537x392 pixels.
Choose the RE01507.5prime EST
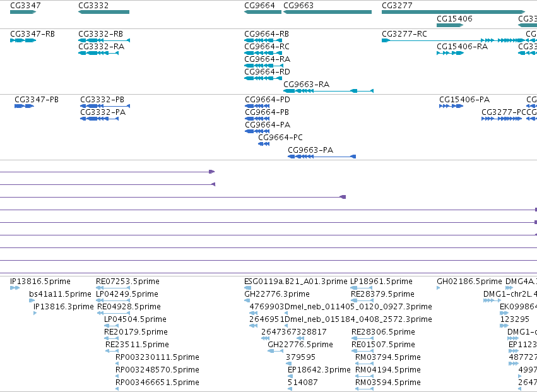tap(383, 345)
